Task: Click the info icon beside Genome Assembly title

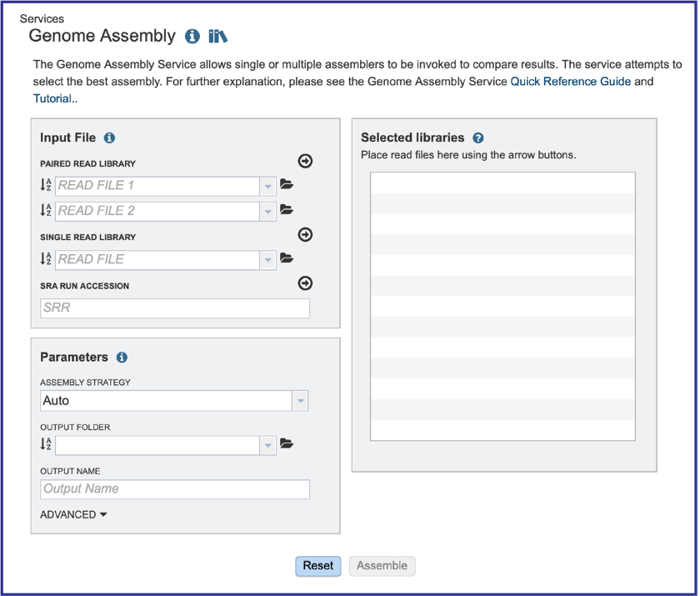Action: tap(192, 36)
